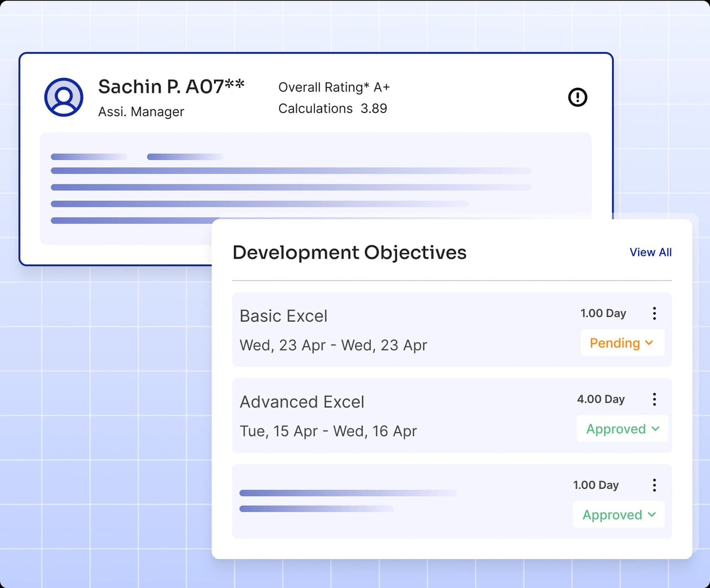Image resolution: width=710 pixels, height=588 pixels.
Task: Open the three-dot menu for Advanced Excel
Action: click(654, 399)
